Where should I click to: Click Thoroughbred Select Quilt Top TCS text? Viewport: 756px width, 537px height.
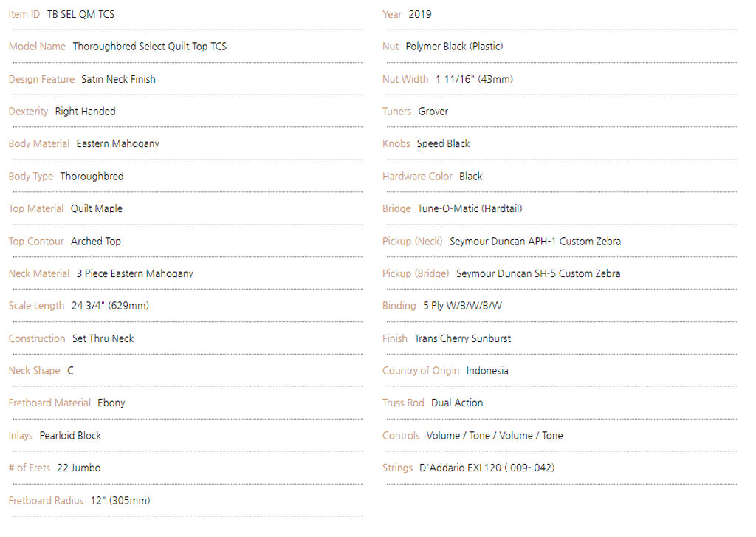click(x=149, y=47)
